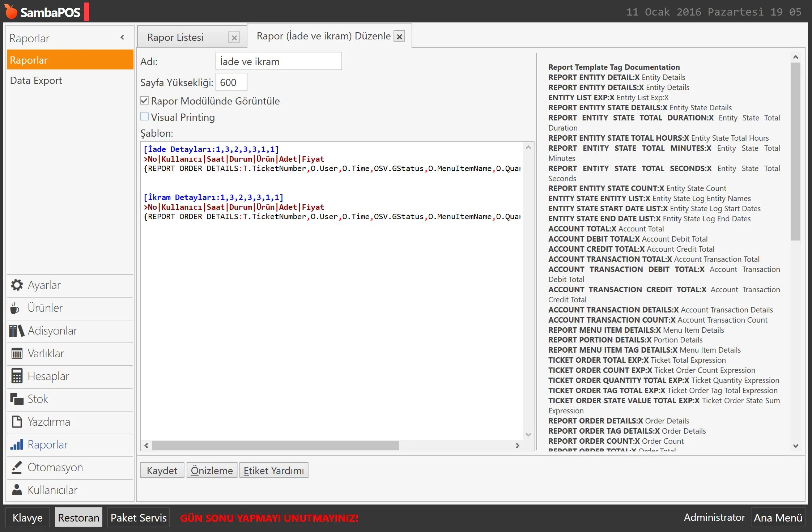Close the Rapor Listesi tab

click(x=234, y=37)
